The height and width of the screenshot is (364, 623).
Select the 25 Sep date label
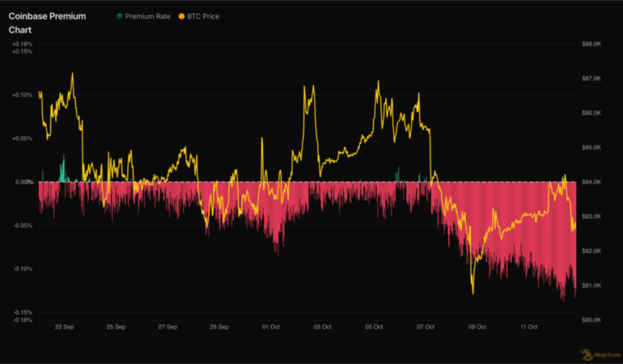116,327
